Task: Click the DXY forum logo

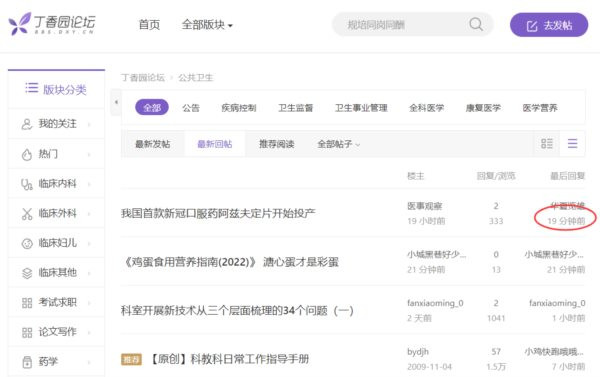Action: point(52,24)
